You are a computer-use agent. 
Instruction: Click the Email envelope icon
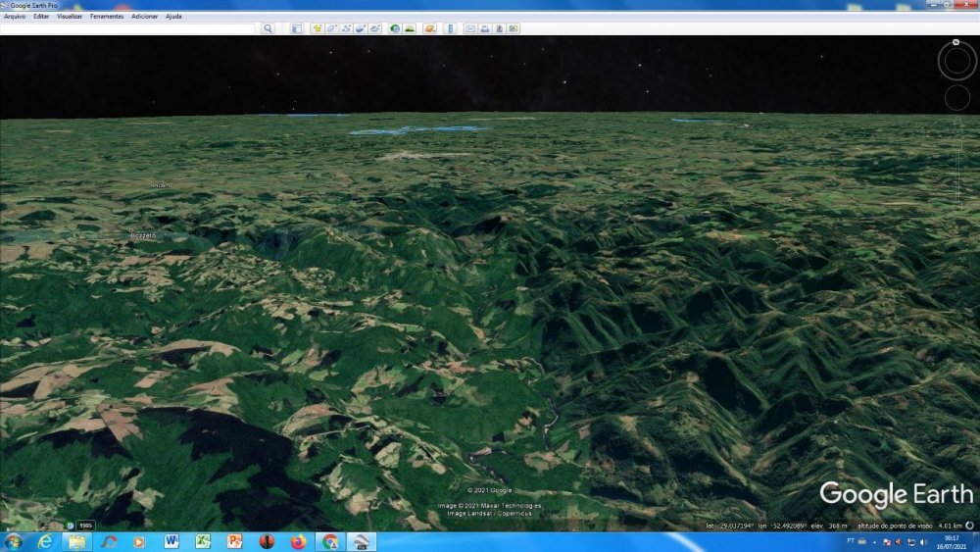point(470,28)
